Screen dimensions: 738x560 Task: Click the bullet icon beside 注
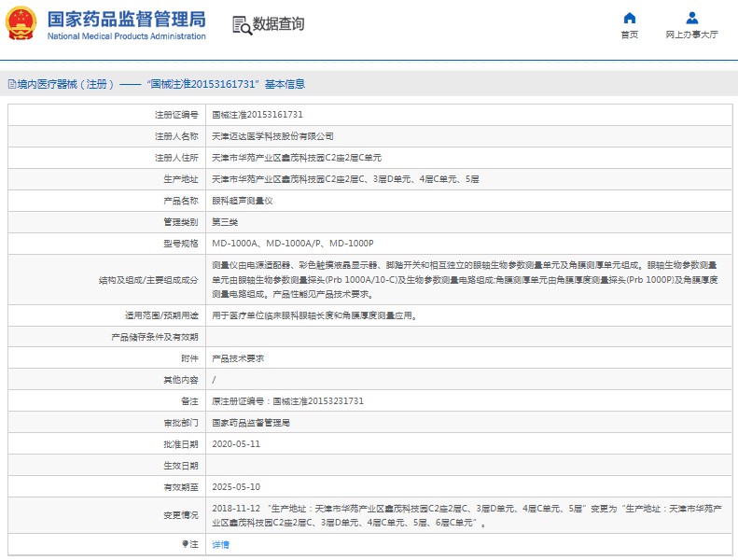pyautogui.click(x=185, y=544)
